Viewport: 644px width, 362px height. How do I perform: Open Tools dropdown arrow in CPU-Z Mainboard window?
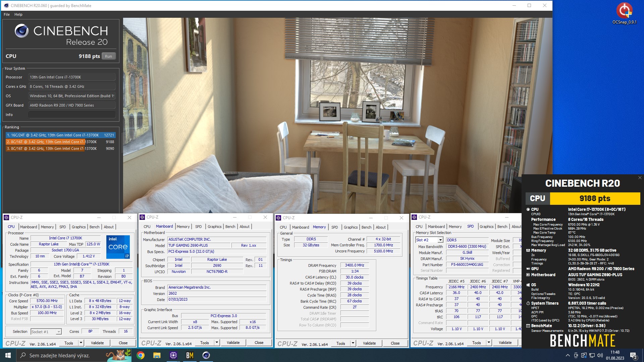pos(217,343)
